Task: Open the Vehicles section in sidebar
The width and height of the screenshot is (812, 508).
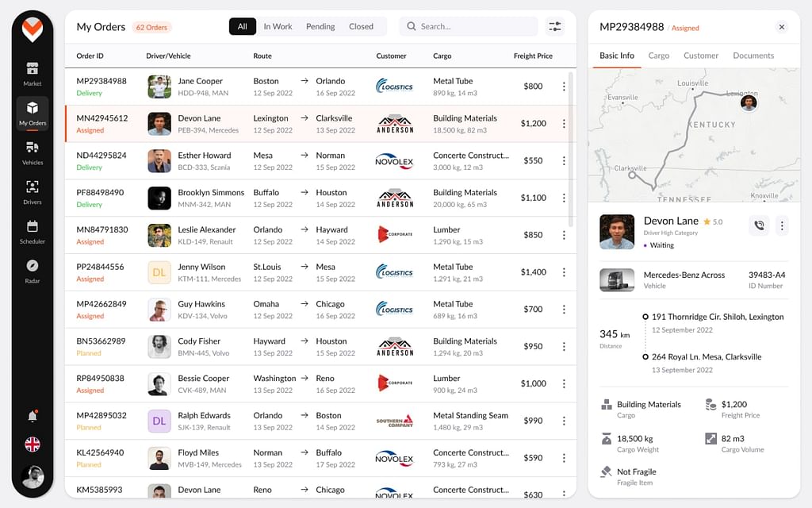Action: click(33, 152)
